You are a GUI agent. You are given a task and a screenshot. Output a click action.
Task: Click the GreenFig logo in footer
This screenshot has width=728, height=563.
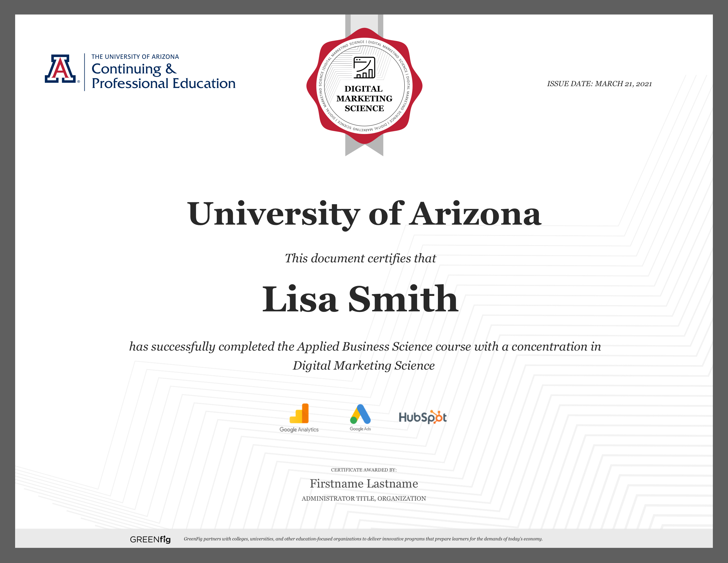[150, 539]
